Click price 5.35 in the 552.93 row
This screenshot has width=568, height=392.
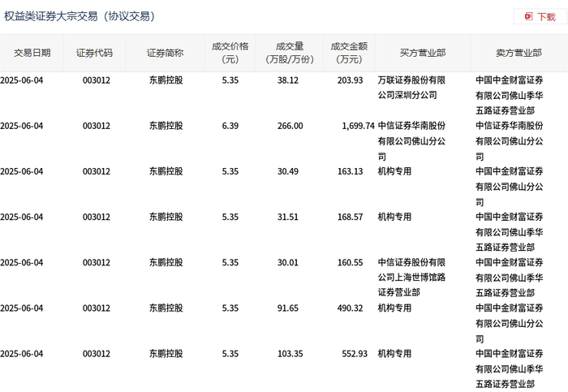coord(230,354)
